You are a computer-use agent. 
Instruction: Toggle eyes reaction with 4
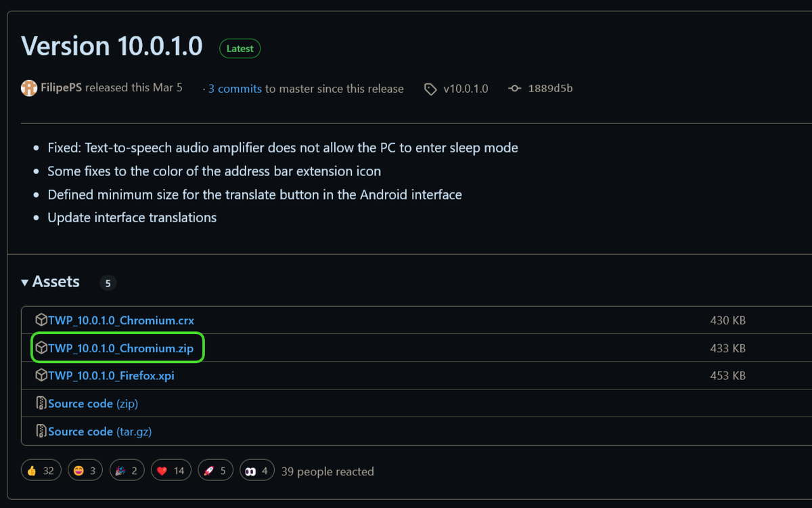257,471
